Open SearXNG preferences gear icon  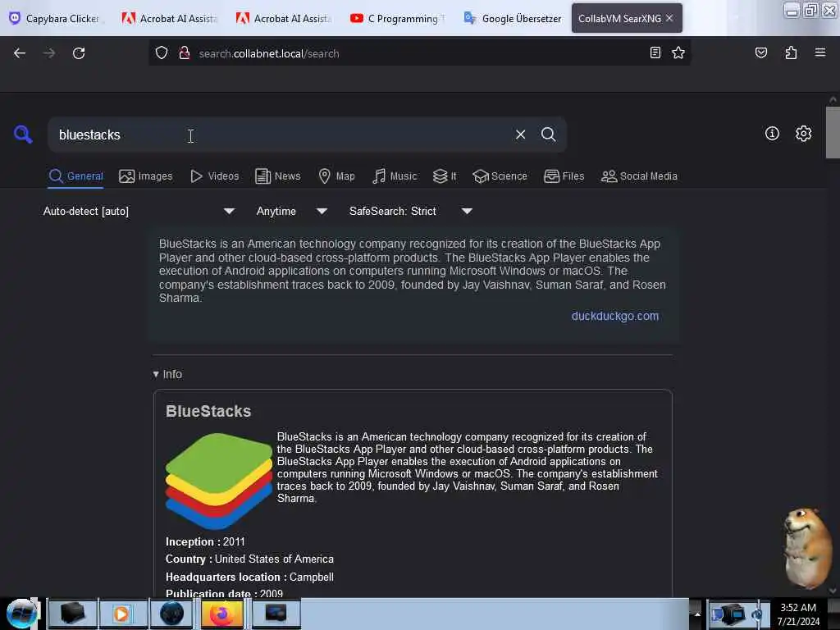pyautogui.click(x=803, y=134)
